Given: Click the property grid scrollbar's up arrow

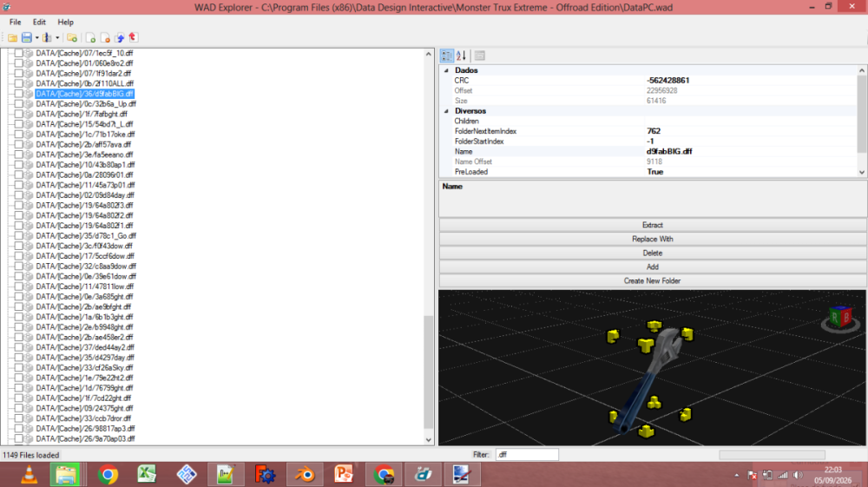Looking at the screenshot, I should pyautogui.click(x=861, y=70).
